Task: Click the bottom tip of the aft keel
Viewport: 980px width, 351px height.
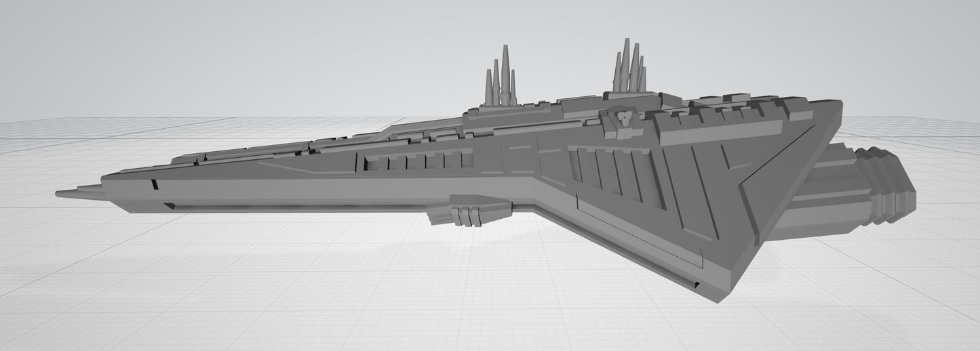Action: 720,297
